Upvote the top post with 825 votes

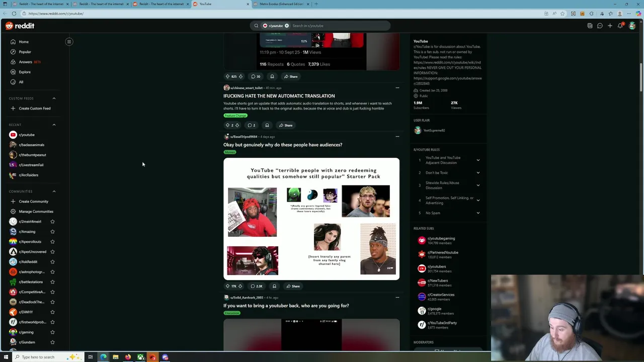point(227,76)
